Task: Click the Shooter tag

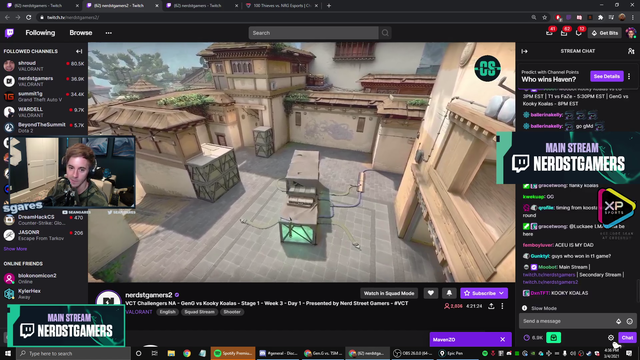Action: pyautogui.click(x=232, y=312)
